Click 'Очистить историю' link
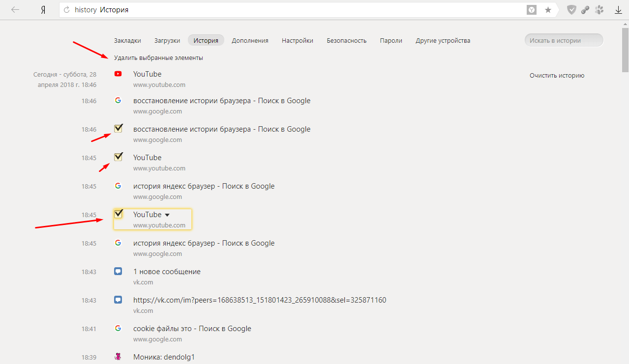The width and height of the screenshot is (629, 364). 557,76
